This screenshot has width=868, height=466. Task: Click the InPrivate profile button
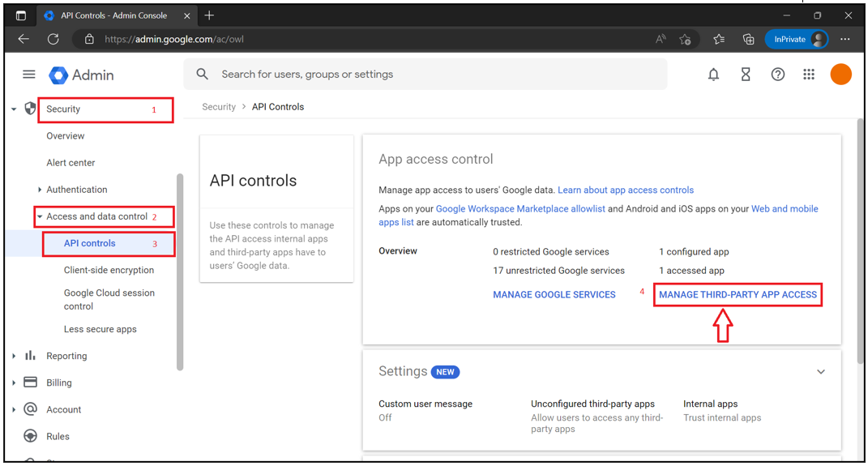click(x=797, y=39)
